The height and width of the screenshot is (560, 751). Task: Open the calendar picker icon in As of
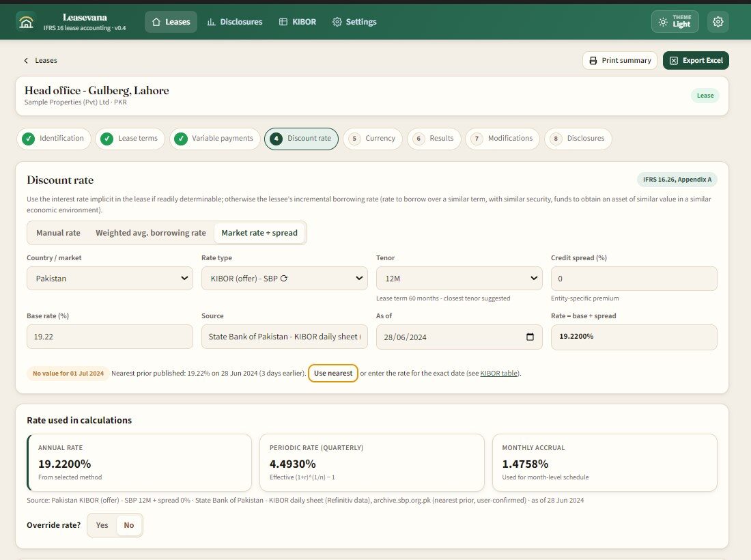530,337
